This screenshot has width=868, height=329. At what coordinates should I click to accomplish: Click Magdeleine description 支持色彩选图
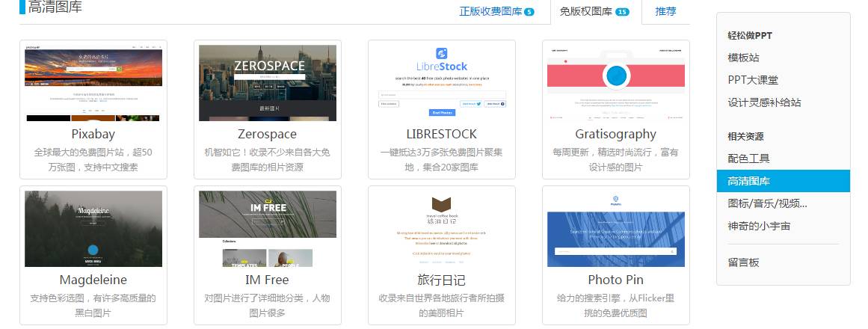[93, 305]
